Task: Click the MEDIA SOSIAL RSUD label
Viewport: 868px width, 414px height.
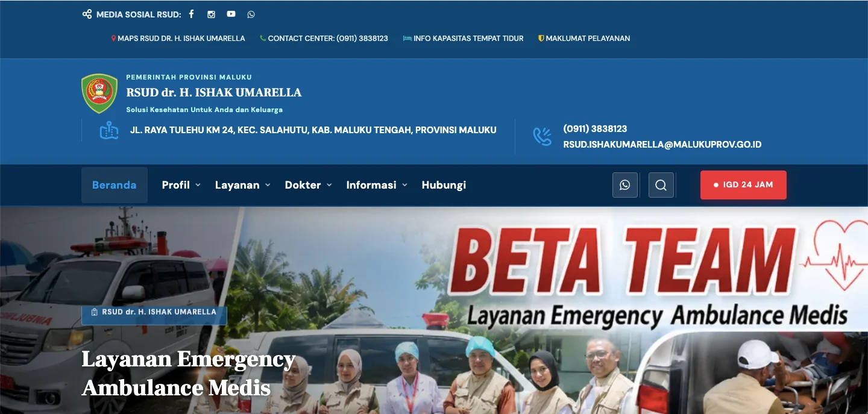Action: pyautogui.click(x=139, y=14)
